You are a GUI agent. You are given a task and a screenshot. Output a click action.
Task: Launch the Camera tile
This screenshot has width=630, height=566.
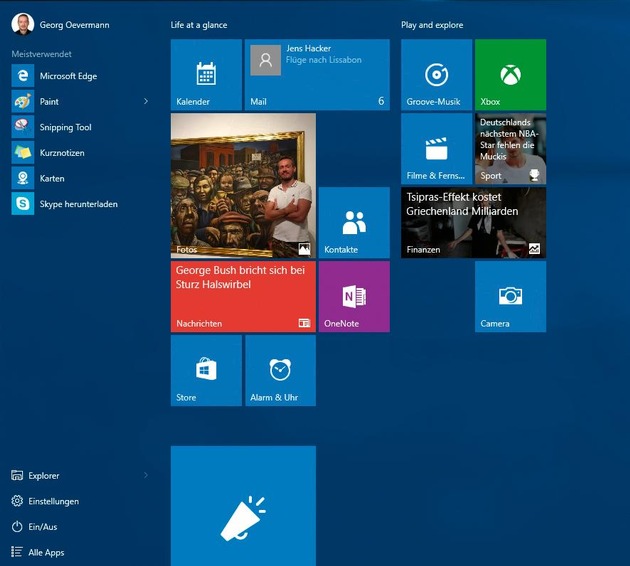510,297
